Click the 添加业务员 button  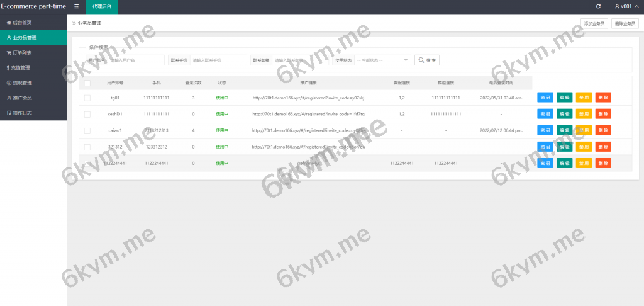tap(594, 23)
